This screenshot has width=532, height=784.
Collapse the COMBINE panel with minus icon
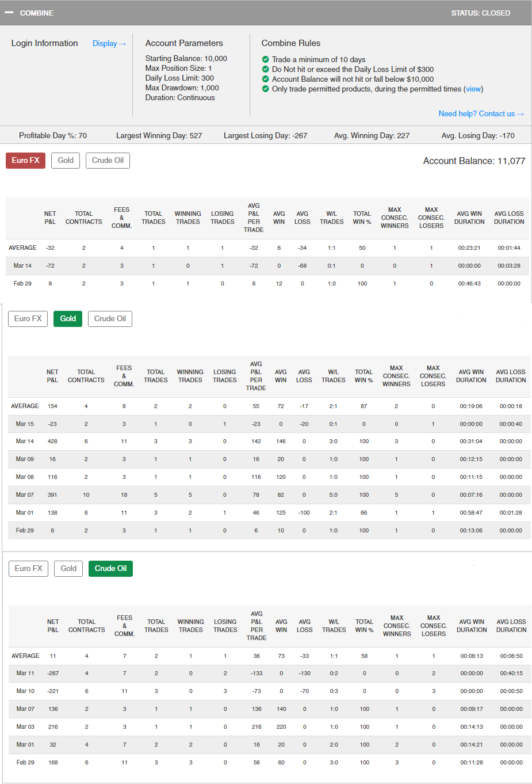click(9, 13)
